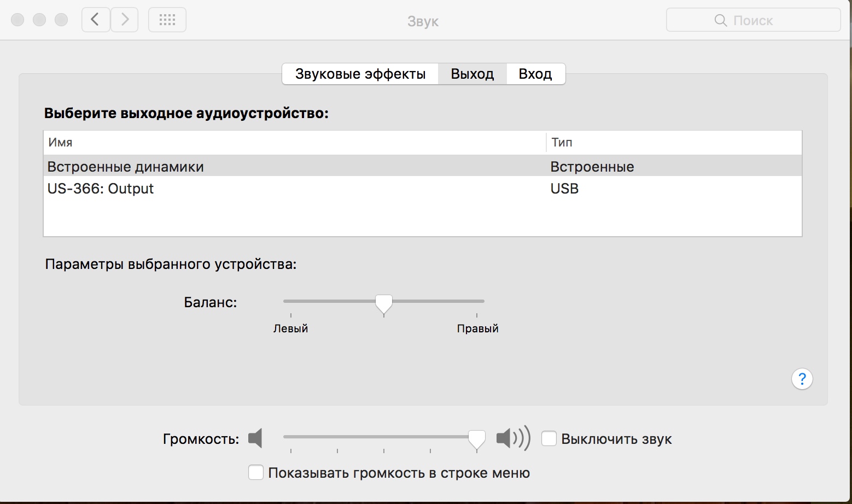Click the Тип column header
This screenshot has width=852, height=504.
(x=562, y=143)
